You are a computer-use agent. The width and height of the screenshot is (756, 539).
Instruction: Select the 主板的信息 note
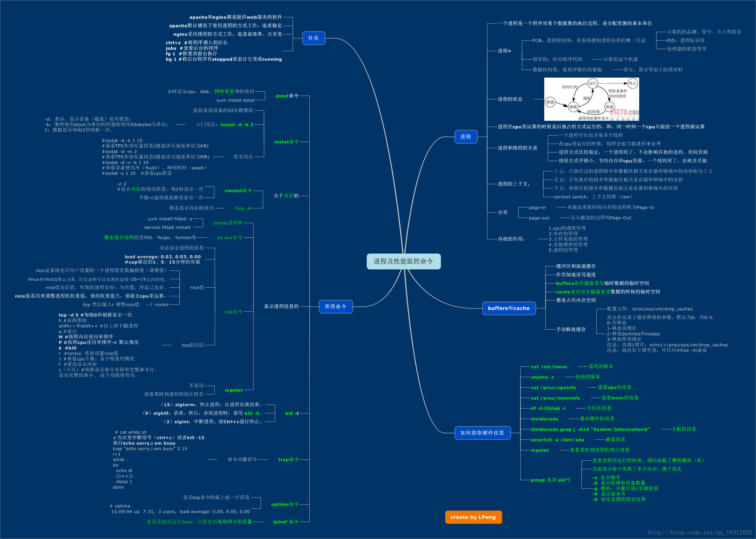click(x=684, y=429)
